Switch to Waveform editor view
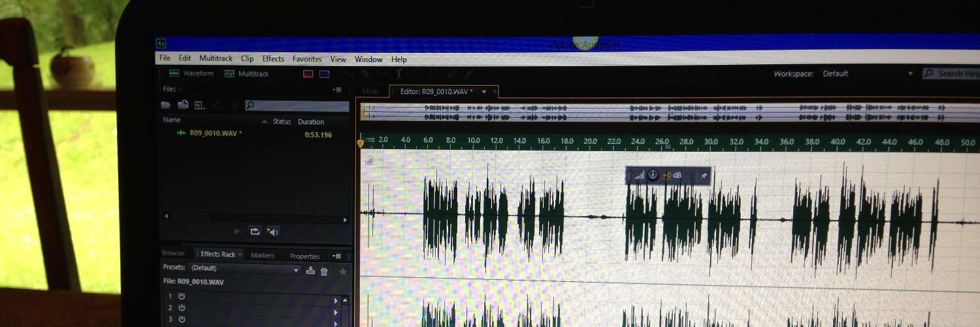The height and width of the screenshot is (327, 980). click(x=191, y=73)
